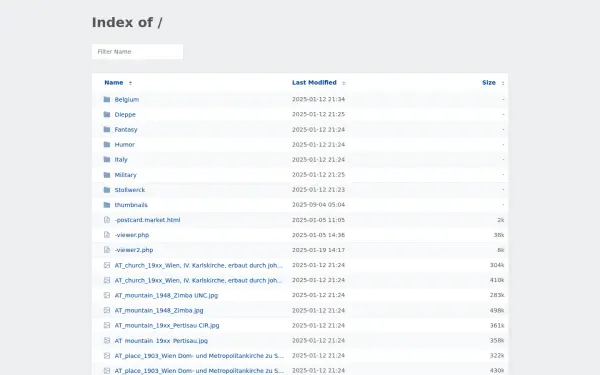Click image icon beside AT_mountain_19xx_Pertisau.jpg
Screen dimensions: 600x375
click(x=107, y=341)
